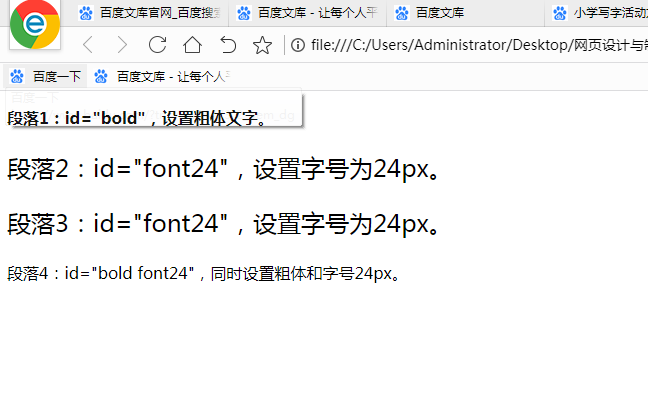Go back to the previous page

[88, 45]
